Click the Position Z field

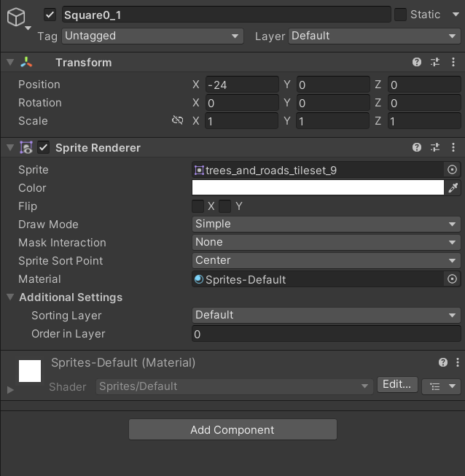[x=424, y=85]
